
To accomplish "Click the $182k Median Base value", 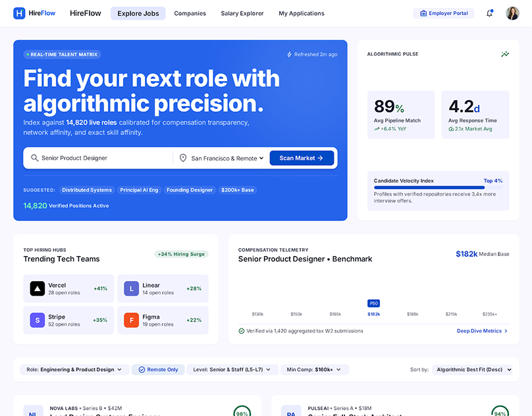I will pos(467,254).
